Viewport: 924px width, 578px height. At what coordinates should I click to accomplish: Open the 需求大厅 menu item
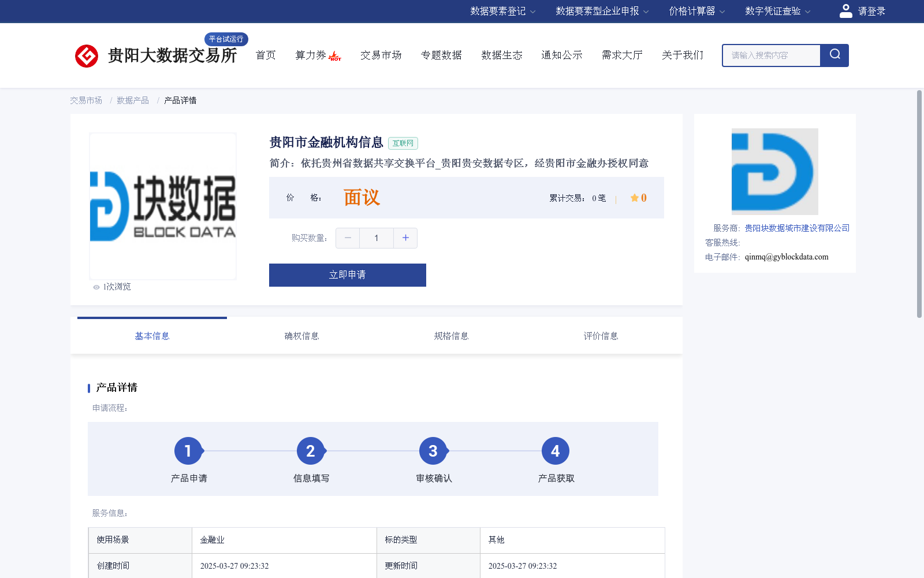[x=622, y=55]
